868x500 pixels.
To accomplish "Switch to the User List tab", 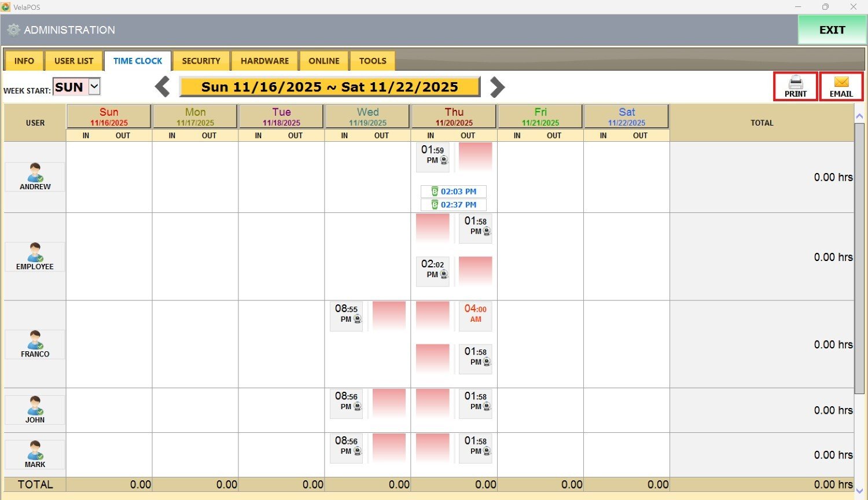I will 73,61.
